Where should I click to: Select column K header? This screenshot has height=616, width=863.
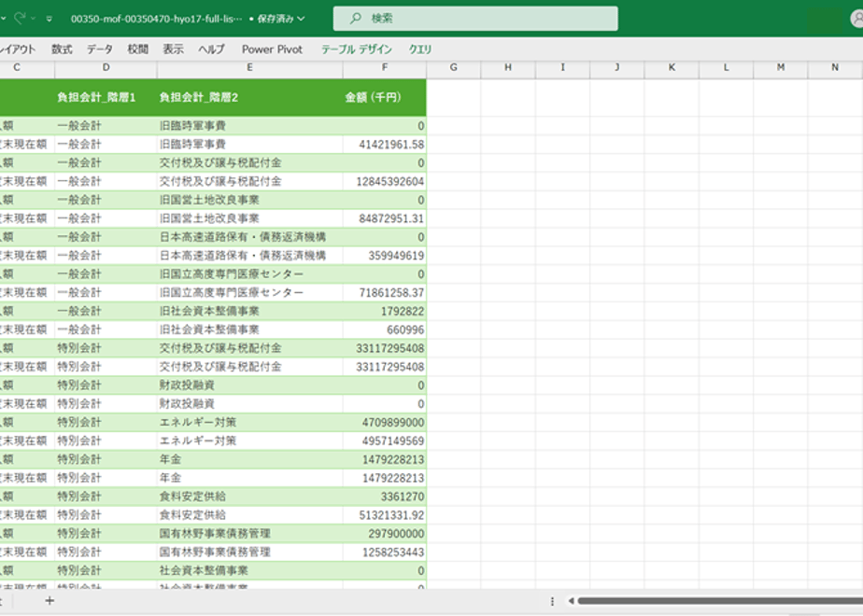pos(672,67)
